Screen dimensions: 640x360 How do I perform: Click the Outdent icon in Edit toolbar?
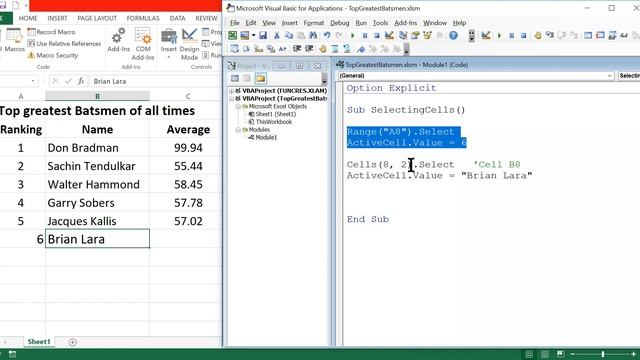tap(309, 49)
